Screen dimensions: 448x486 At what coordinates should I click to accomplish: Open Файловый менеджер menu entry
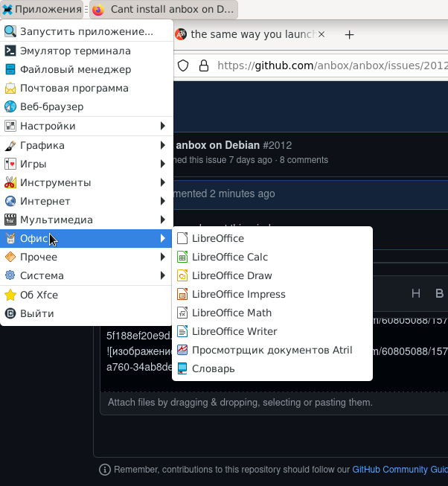click(86, 69)
